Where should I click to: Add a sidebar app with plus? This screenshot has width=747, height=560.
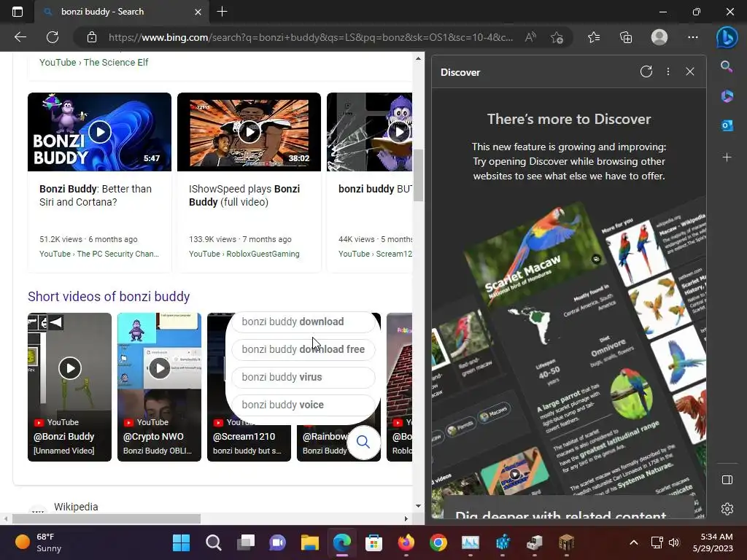pos(727,157)
